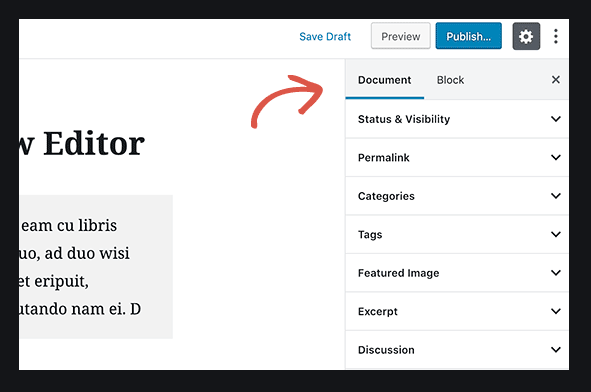This screenshot has width=591, height=392.
Task: Click the Save Draft link
Action: tap(325, 37)
